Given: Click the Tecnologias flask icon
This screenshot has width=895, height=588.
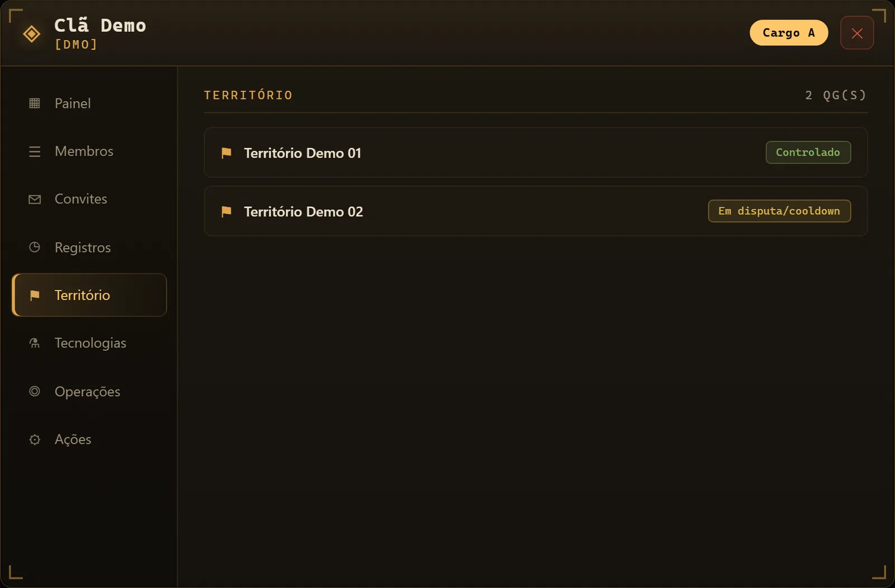Looking at the screenshot, I should (x=35, y=343).
